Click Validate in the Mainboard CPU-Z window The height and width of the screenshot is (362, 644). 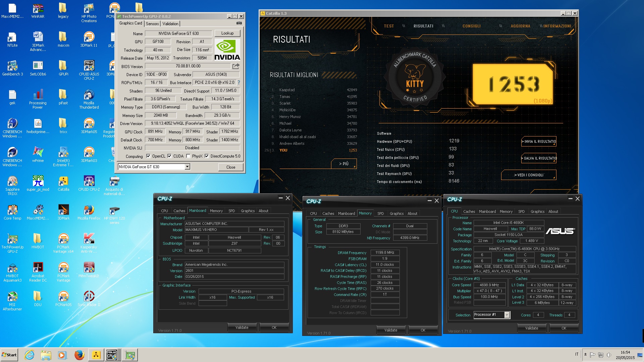[242, 327]
